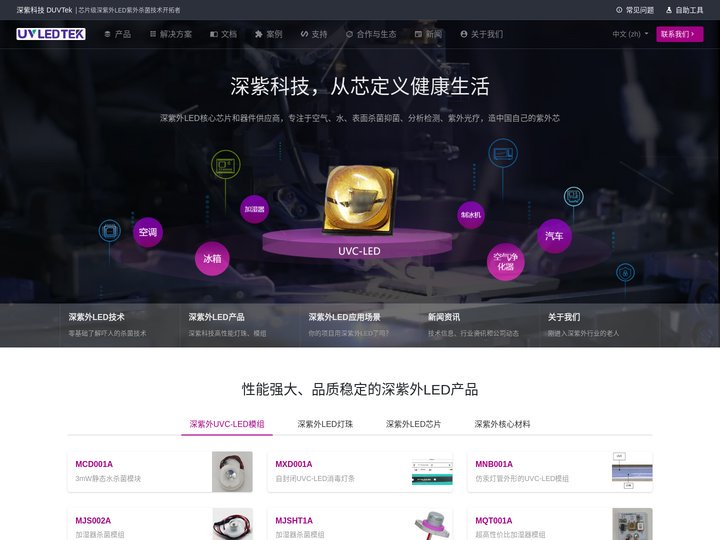
Task: Click the UVLEDTEK logo
Action: click(51, 34)
